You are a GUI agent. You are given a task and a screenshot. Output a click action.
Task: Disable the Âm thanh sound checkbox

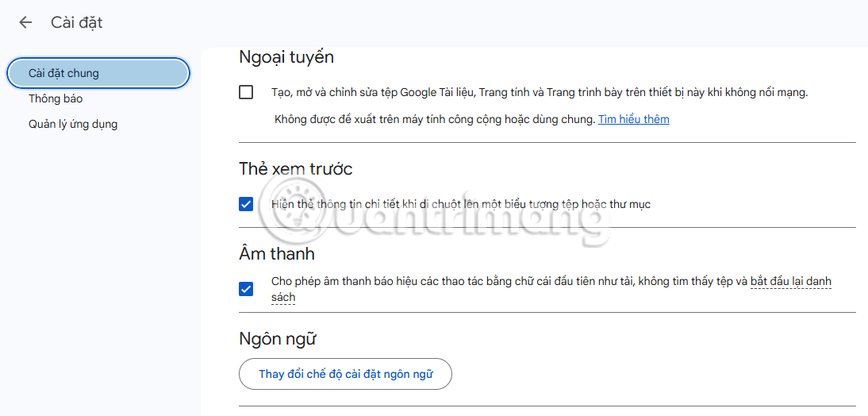246,289
